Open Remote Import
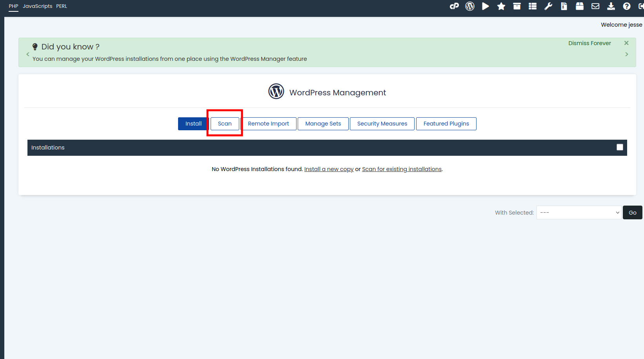The width and height of the screenshot is (644, 359). click(268, 124)
